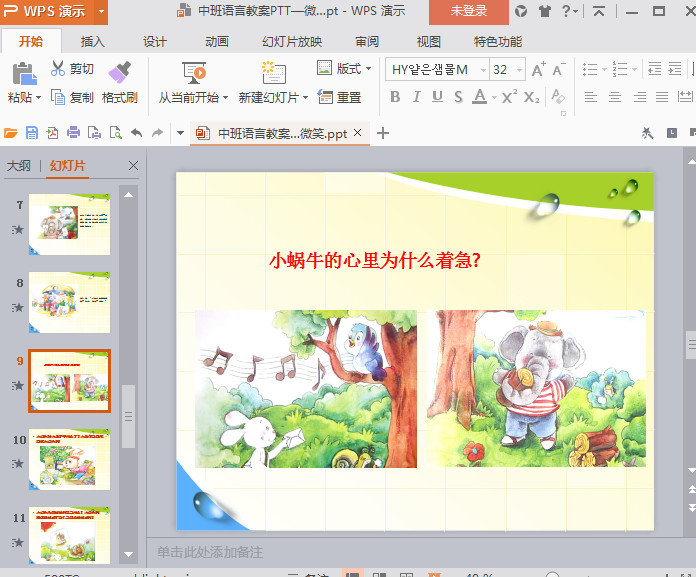Expand 新建幻灯片 dropdown arrow
This screenshot has width=696, height=577.
[x=305, y=97]
